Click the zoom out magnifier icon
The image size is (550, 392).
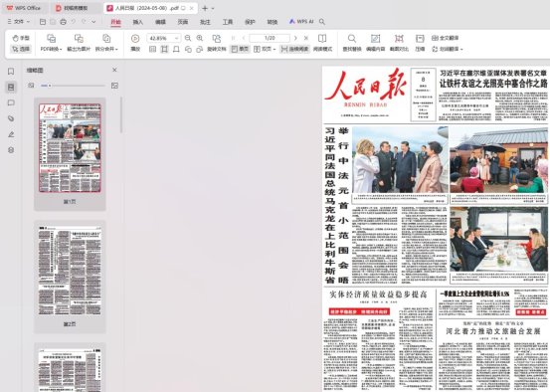(188, 38)
